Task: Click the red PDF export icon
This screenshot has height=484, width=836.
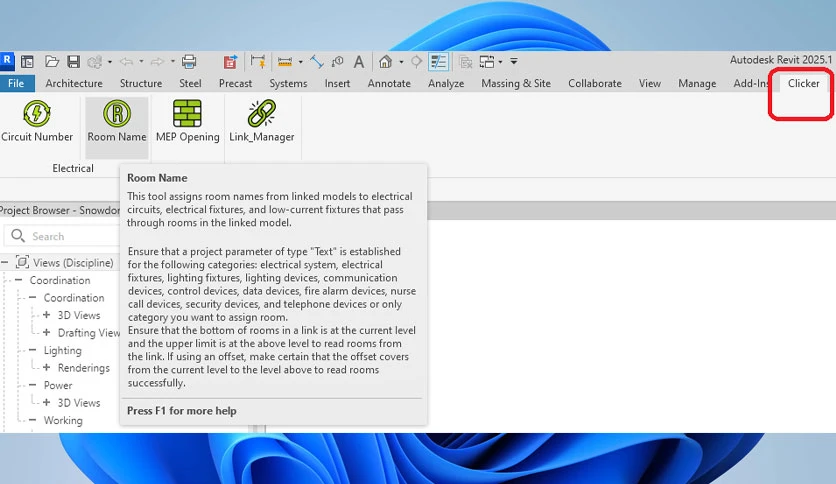Action: [x=230, y=62]
